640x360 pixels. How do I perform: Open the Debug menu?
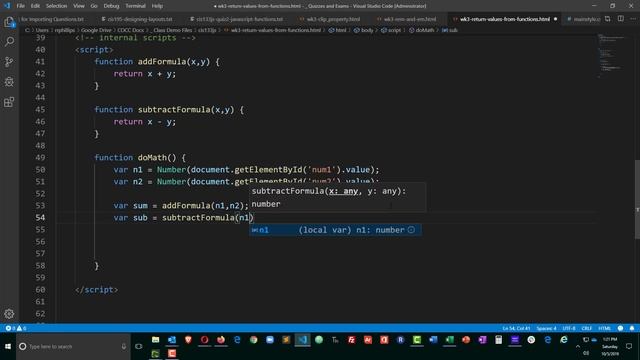pyautogui.click(x=111, y=6)
